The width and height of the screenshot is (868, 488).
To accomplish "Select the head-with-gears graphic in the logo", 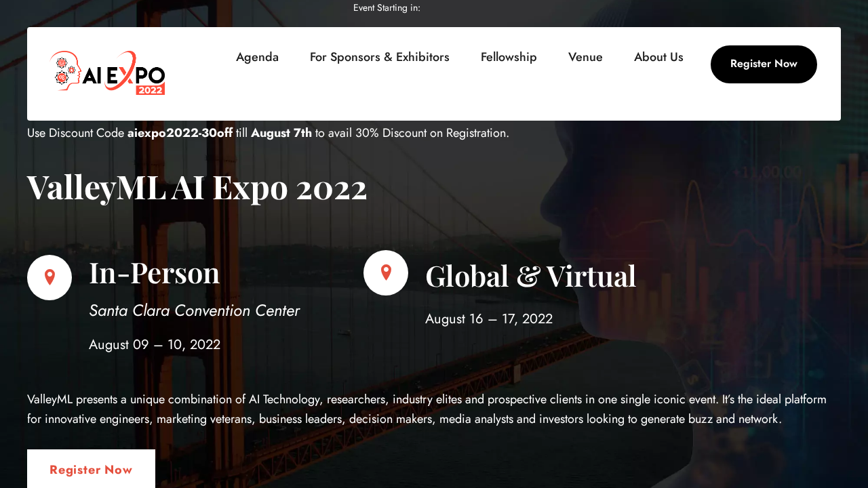I will [x=64, y=70].
